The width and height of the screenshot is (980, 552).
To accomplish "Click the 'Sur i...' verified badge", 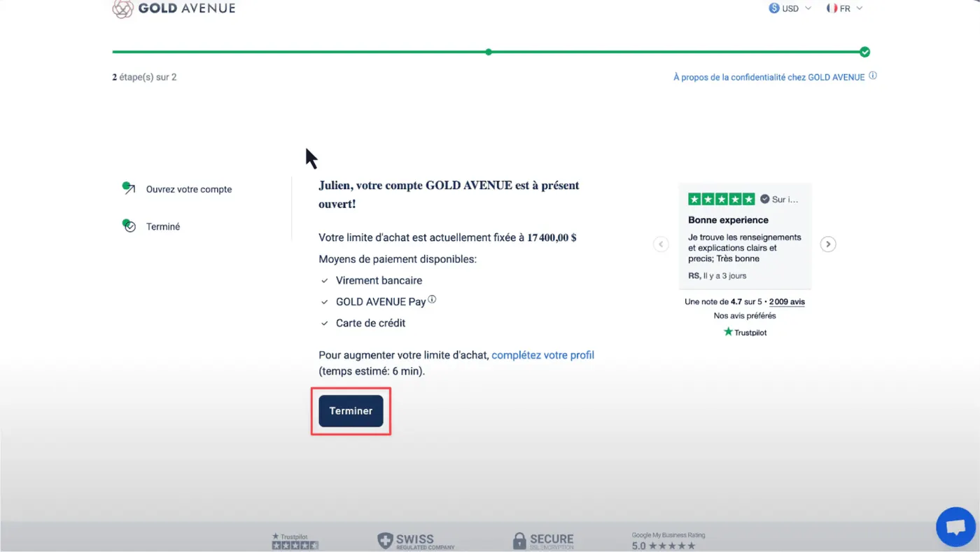I will point(779,199).
